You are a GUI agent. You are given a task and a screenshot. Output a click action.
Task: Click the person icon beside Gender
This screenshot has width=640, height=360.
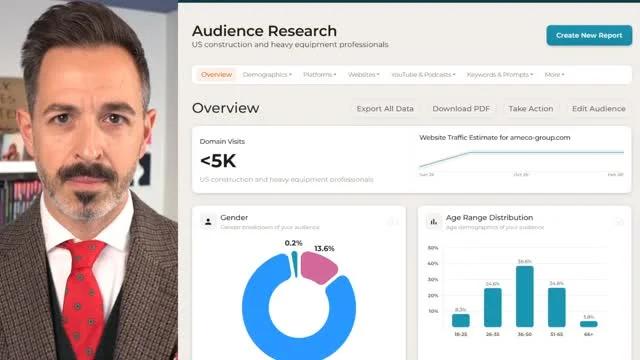[208, 222]
